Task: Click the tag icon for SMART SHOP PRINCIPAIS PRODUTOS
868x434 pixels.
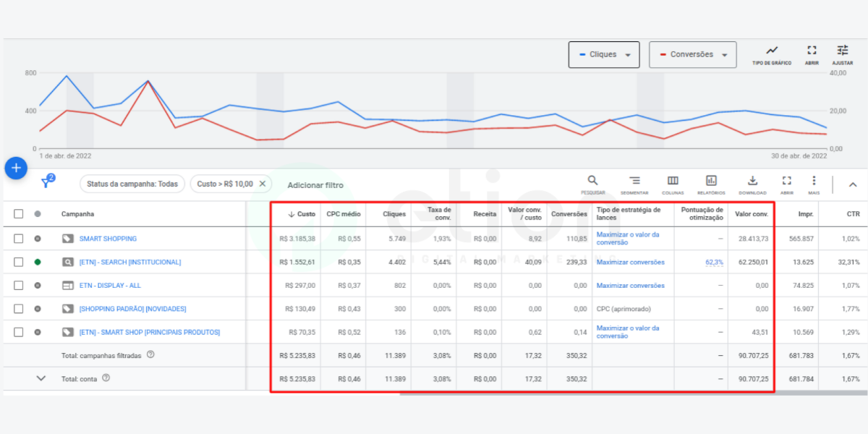Action: point(67,332)
